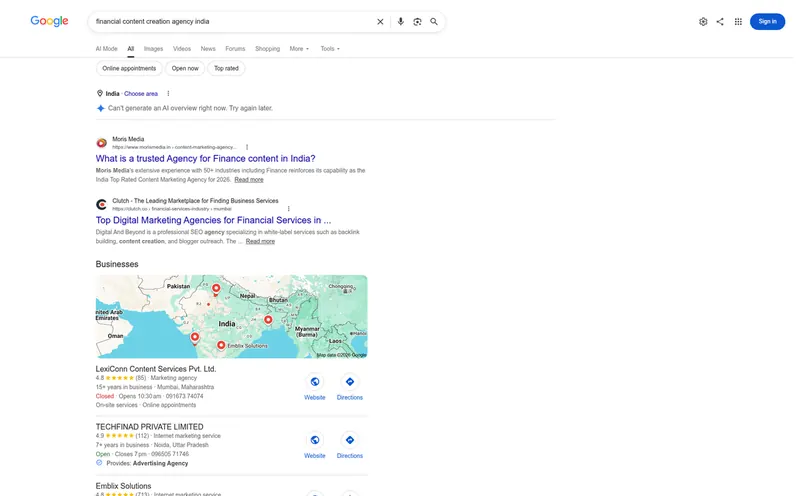Image resolution: width=800 pixels, height=496 pixels.
Task: Click Read more under Clutch snippet
Action: (x=260, y=241)
